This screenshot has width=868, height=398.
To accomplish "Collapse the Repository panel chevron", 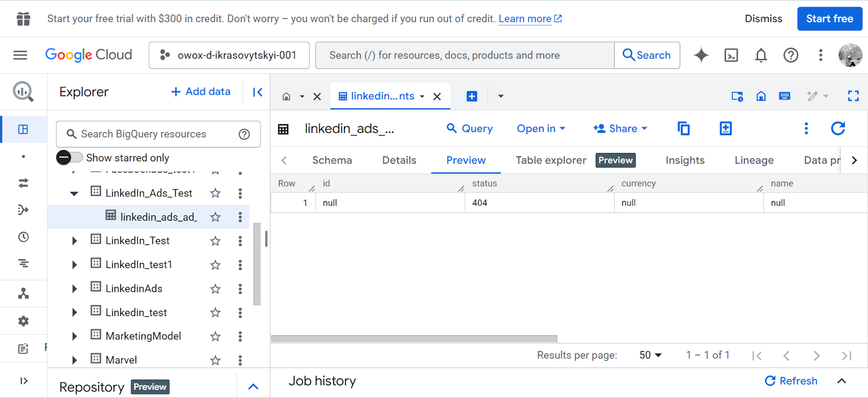I will pos(253,387).
